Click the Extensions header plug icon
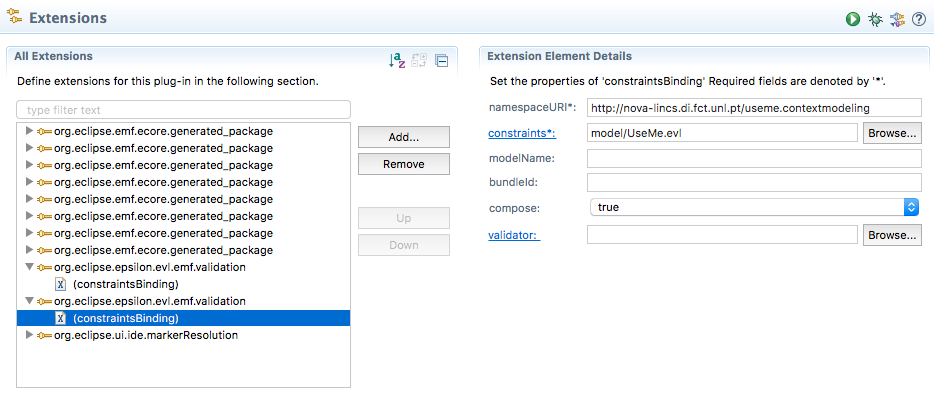Image resolution: width=934 pixels, height=403 pixels. [14, 17]
